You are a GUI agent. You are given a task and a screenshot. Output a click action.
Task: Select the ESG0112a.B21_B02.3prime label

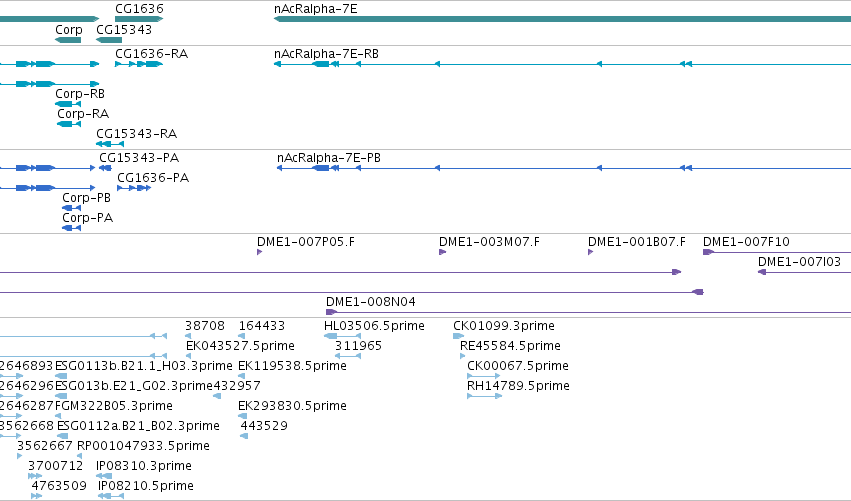[x=138, y=426]
